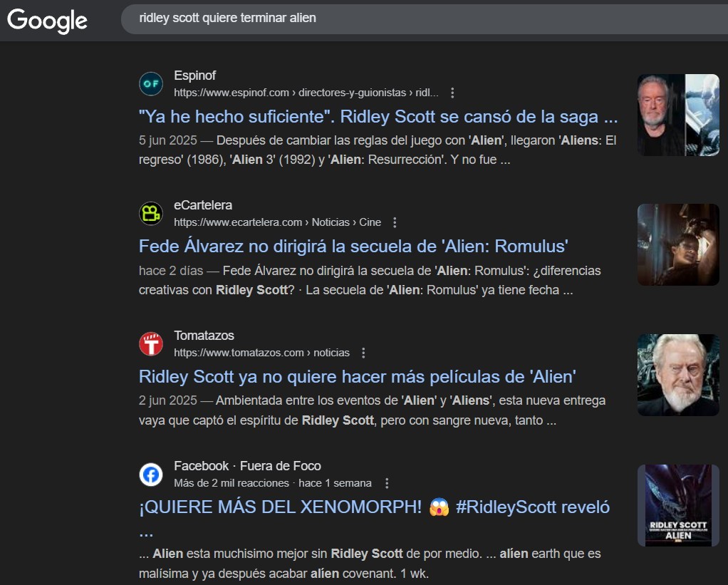This screenshot has height=585, width=728.
Task: Click the '5 jun 2025' Espinof snippet text
Action: (378, 150)
